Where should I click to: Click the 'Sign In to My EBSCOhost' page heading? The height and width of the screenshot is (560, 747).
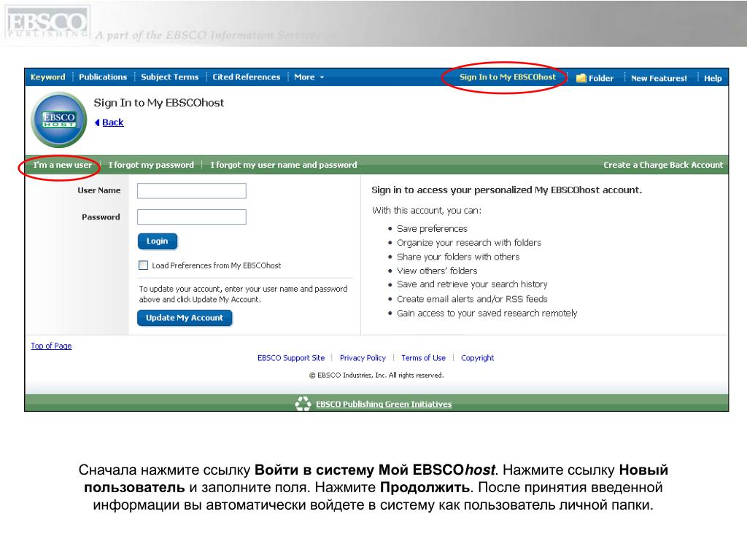coord(158,103)
